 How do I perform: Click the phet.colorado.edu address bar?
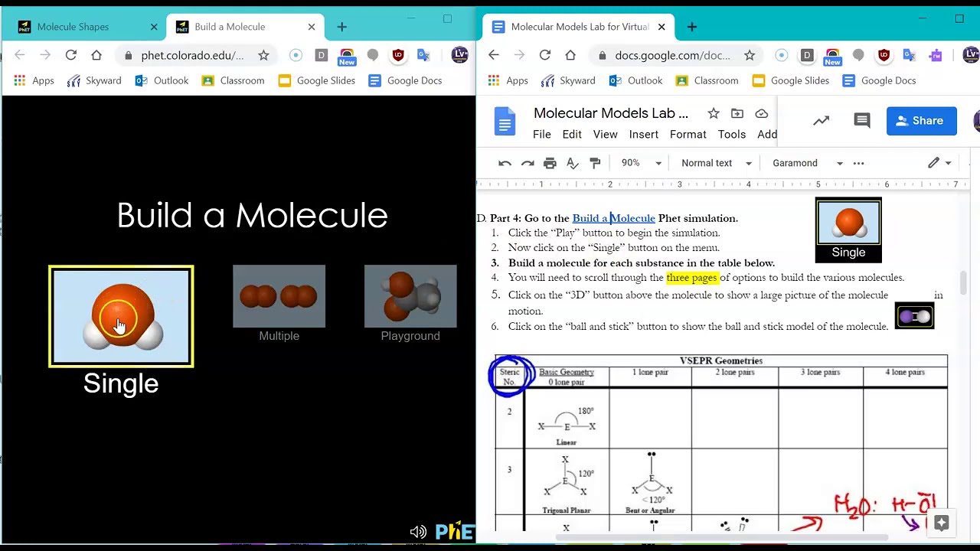pos(192,55)
